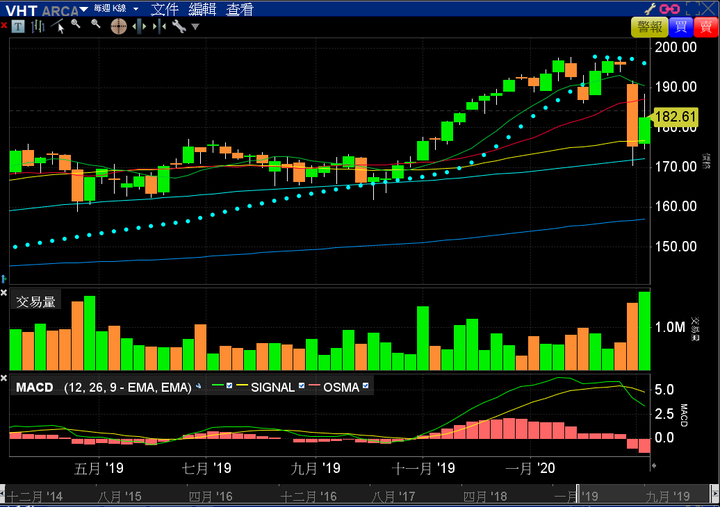Select the text annotation T tool
Screen dimensions: 720x507
[17, 27]
